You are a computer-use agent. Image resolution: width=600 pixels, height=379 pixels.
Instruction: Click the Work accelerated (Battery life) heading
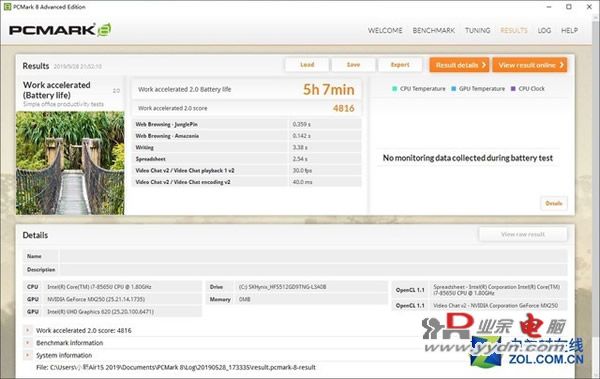click(57, 90)
